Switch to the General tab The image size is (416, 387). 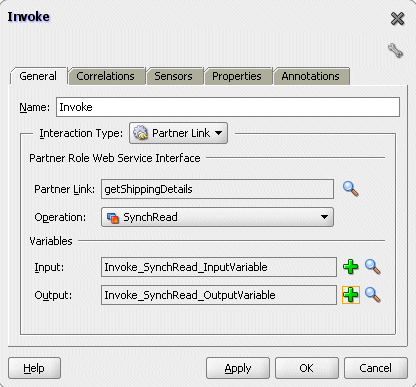pyautogui.click(x=38, y=76)
